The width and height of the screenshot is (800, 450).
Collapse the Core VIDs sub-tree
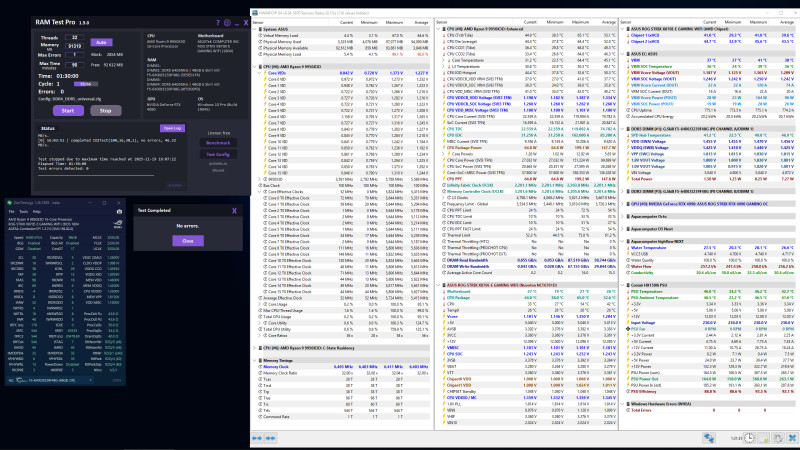[259, 73]
